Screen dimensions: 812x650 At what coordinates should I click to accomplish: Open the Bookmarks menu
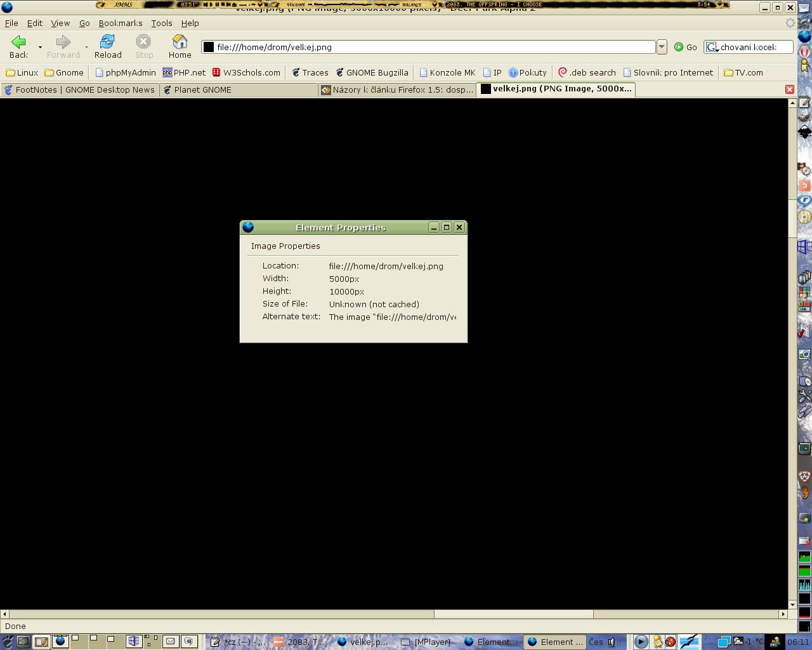pos(120,23)
